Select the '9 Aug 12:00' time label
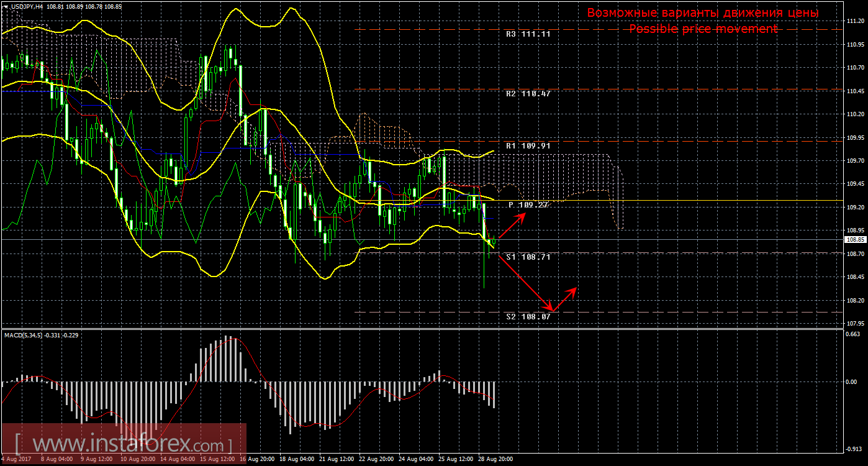Screen dimensions: 868x466 coord(97,459)
